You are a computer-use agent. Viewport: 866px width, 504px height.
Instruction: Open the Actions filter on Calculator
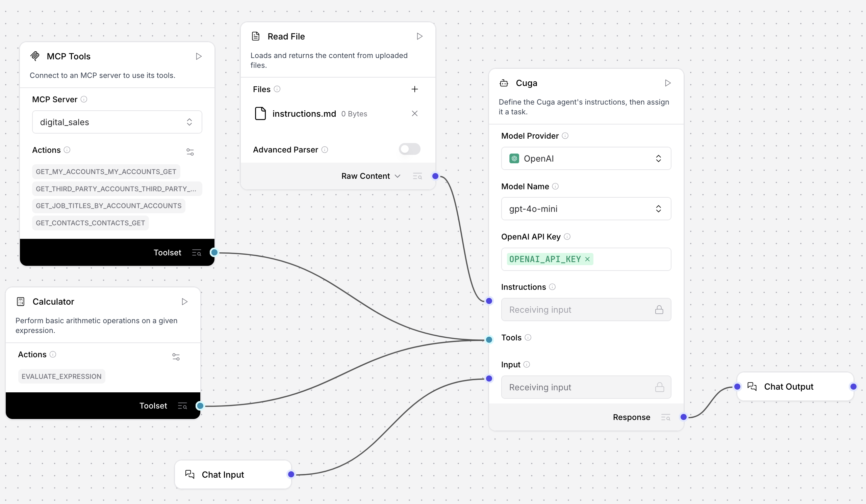(x=176, y=356)
